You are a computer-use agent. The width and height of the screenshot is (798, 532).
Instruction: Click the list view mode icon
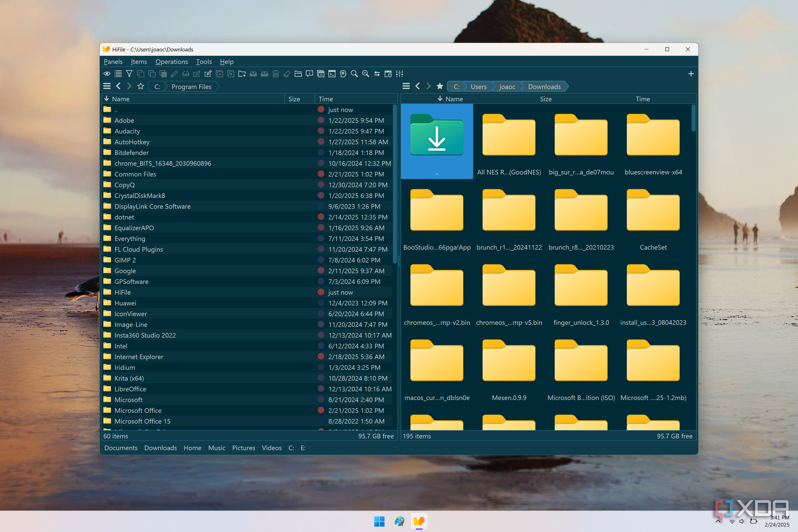point(118,74)
